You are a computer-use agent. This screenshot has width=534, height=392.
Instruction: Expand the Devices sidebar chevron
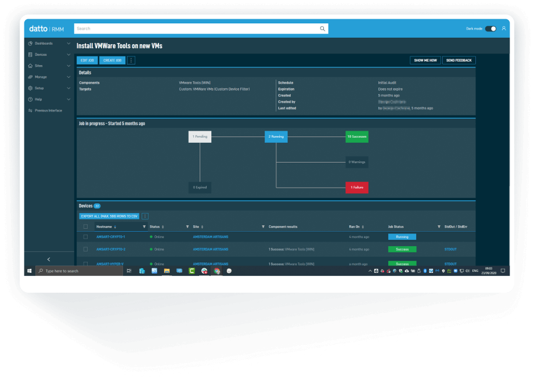pos(68,55)
